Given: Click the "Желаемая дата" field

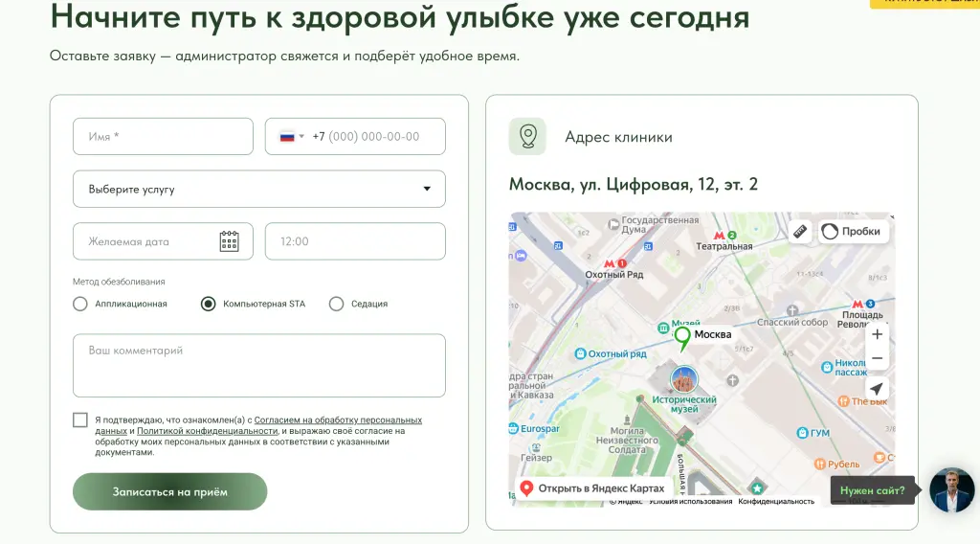Looking at the screenshot, I should (163, 241).
